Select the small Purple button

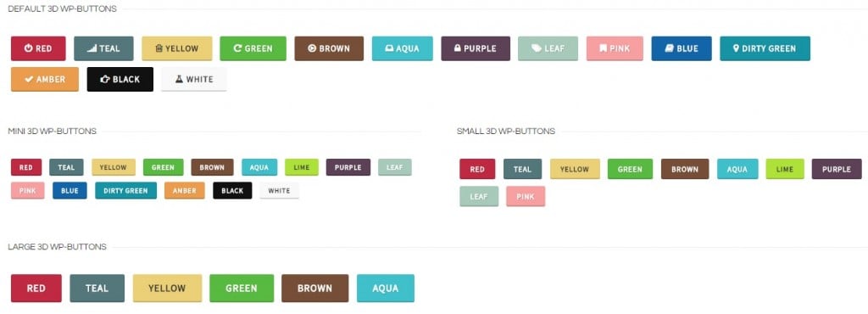[837, 169]
